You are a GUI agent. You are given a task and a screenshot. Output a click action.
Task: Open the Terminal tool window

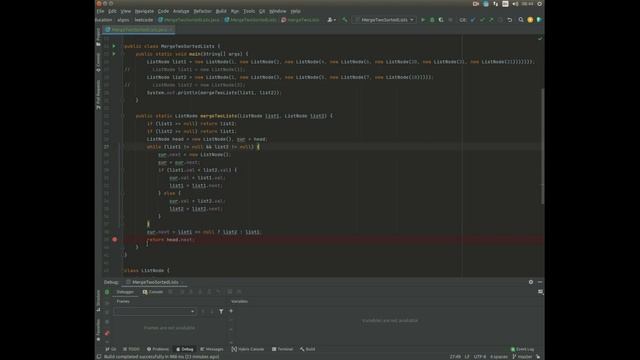pos(282,349)
